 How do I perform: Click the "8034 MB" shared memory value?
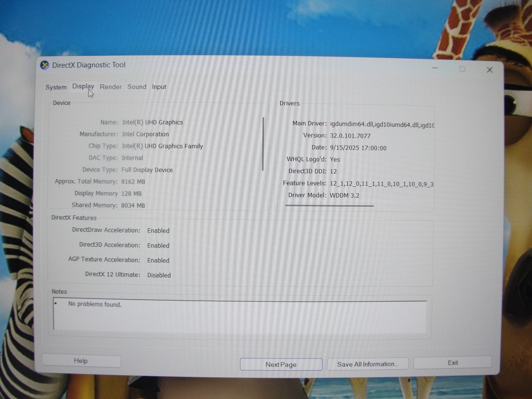click(x=133, y=205)
